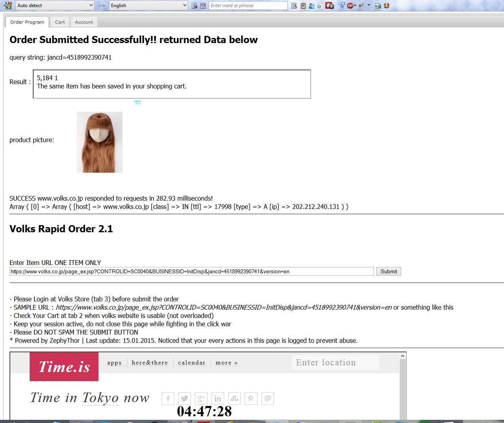Share Time.is on Facebook icon
This screenshot has height=423, width=504.
click(x=168, y=398)
